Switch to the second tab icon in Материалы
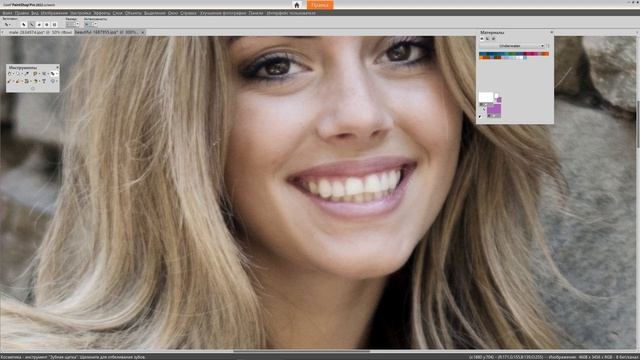The image size is (640, 360). (487, 38)
